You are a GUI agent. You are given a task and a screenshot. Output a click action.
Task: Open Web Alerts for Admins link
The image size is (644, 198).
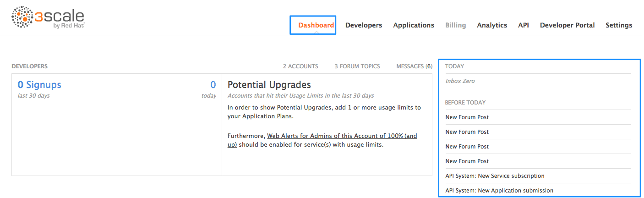[x=342, y=136]
